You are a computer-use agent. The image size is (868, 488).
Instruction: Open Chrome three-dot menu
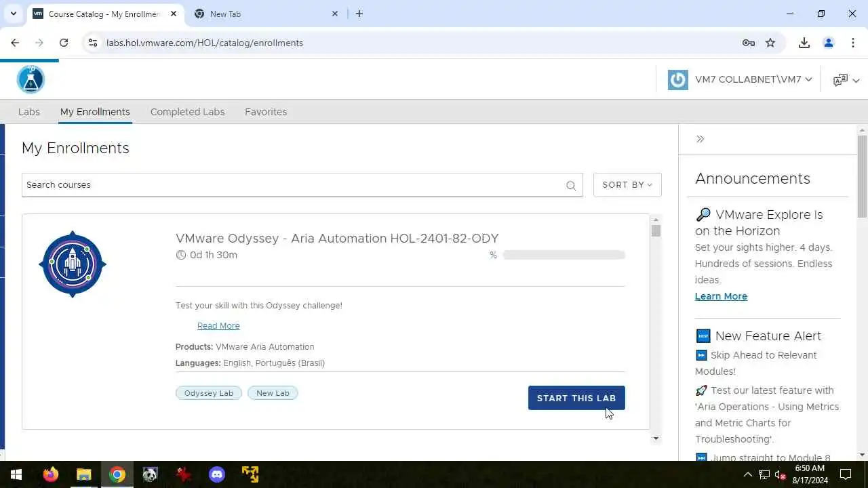coord(853,43)
